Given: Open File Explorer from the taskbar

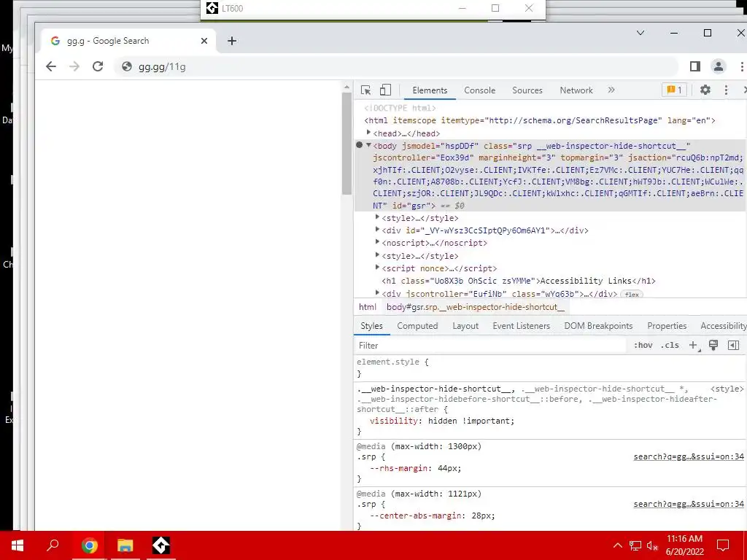Looking at the screenshot, I should tap(125, 545).
